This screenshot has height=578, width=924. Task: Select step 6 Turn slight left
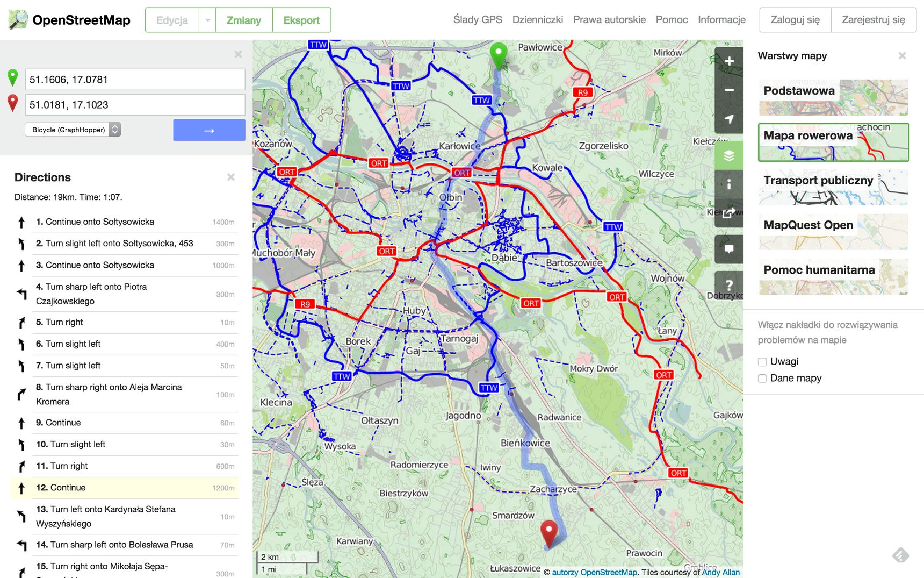coord(125,344)
